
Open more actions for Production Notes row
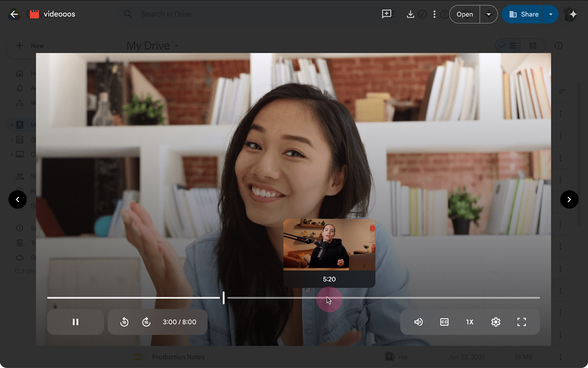pos(561,357)
